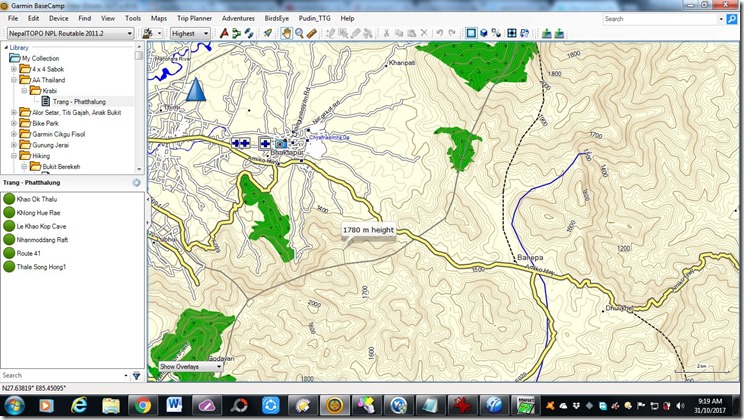Viewport: 744px width, 420px height.
Task: Switch to 2D and 3D split view
Action: point(496,33)
